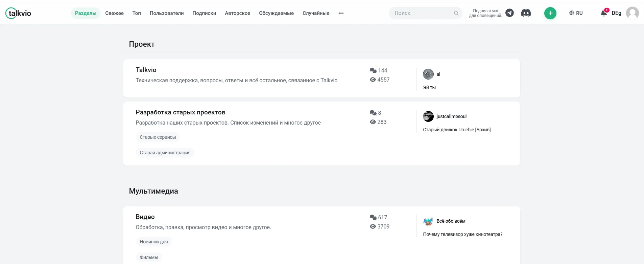The height and width of the screenshot is (264, 644).
Task: Click the Новинки дня tag
Action: pyautogui.click(x=154, y=242)
